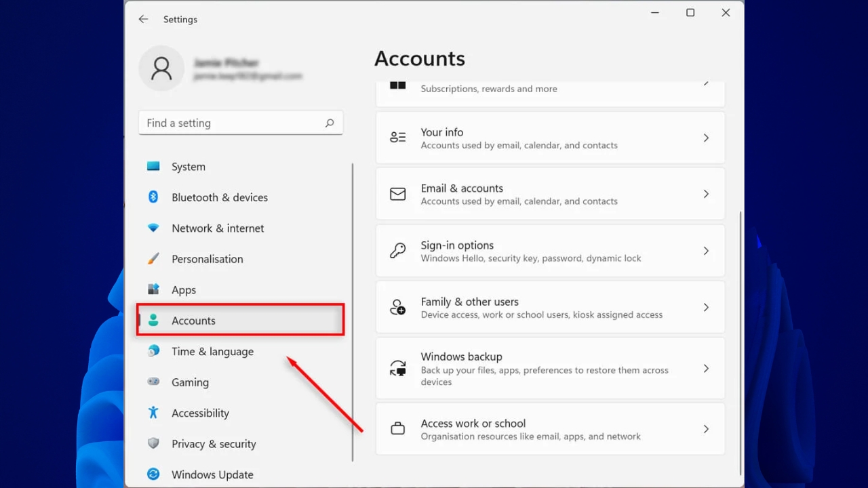Click the Accessibility figure icon
The width and height of the screenshot is (868, 488).
click(153, 413)
